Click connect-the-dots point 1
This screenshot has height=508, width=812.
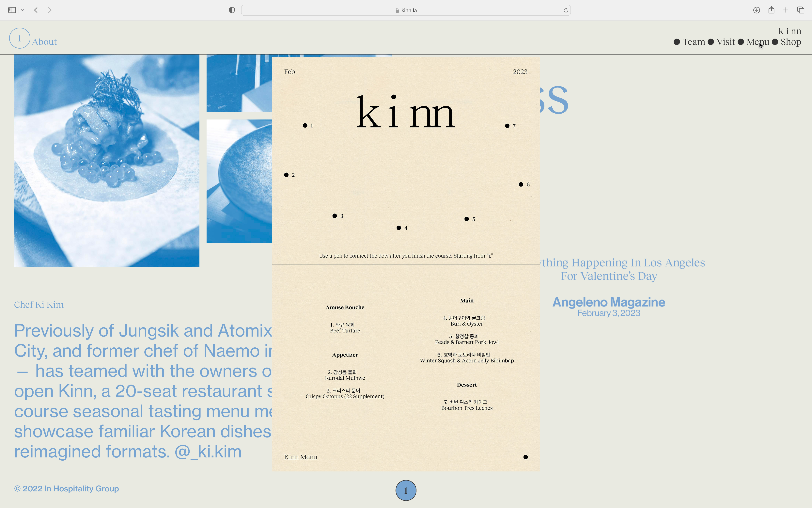tap(305, 125)
